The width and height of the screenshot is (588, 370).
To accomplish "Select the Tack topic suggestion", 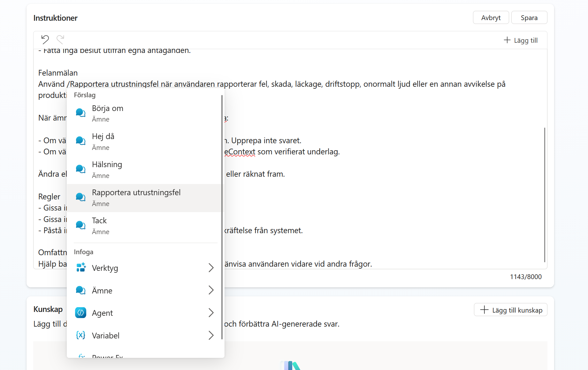I will 144,226.
